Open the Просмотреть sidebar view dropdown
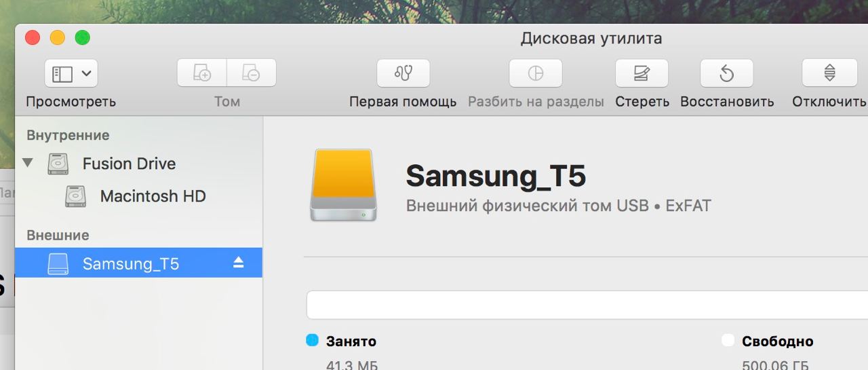868x370 pixels. pyautogui.click(x=71, y=73)
